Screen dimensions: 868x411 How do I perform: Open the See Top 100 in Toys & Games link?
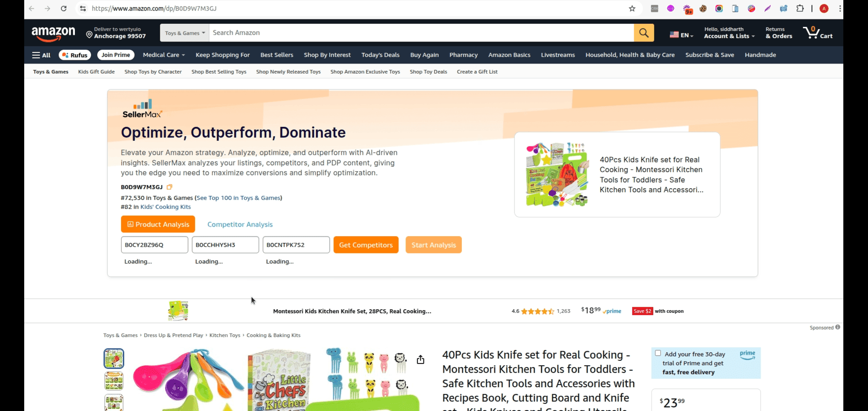[238, 198]
